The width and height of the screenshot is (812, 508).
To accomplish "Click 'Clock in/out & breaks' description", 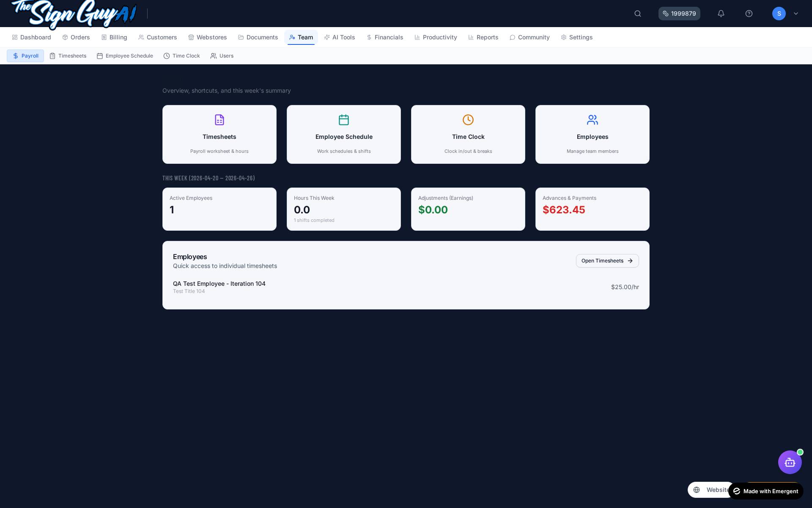I will click(468, 151).
